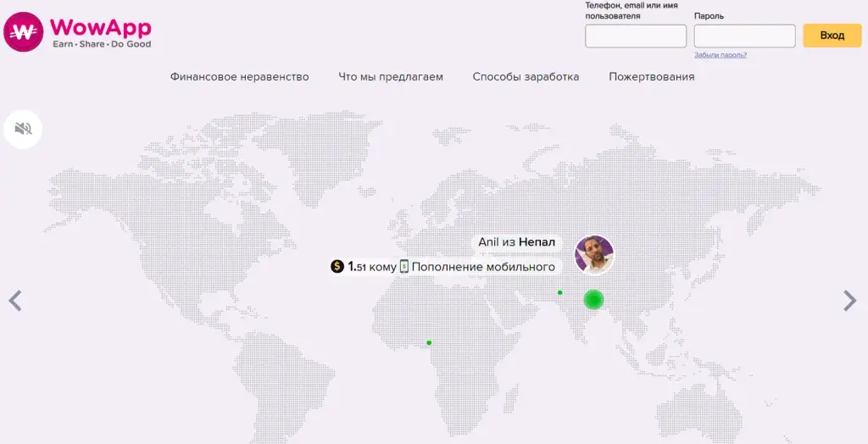Click the WowApp round pink logo icon
The height and width of the screenshot is (444, 868).
(x=23, y=32)
